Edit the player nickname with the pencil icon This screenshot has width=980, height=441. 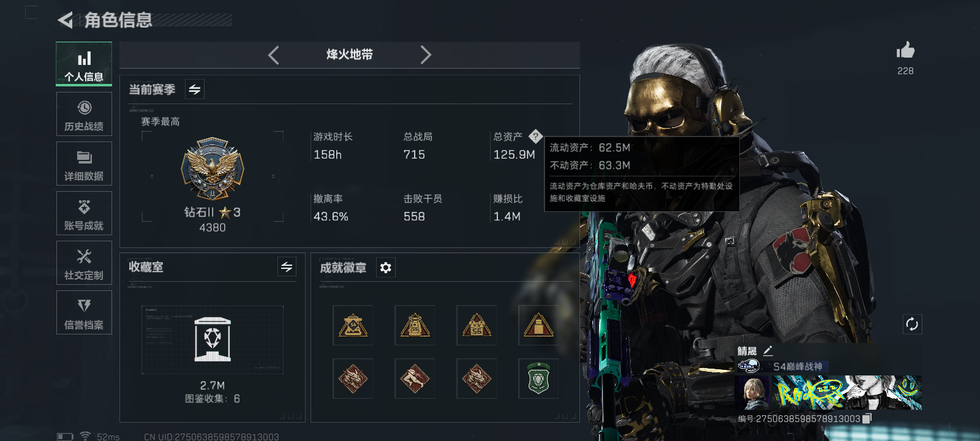(x=768, y=351)
